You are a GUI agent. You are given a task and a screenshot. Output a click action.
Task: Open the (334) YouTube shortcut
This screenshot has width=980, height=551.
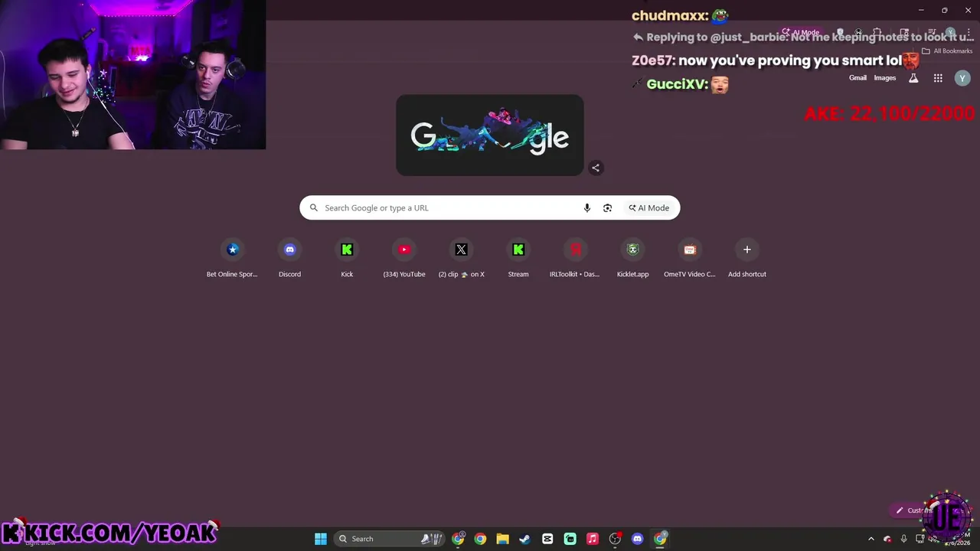click(404, 259)
